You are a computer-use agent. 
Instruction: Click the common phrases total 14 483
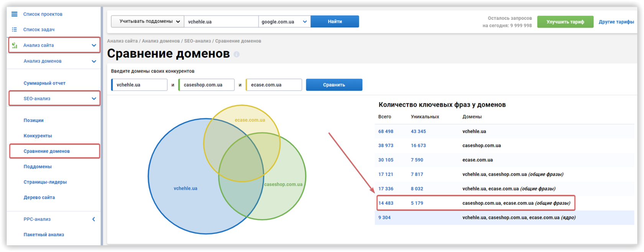pos(386,203)
